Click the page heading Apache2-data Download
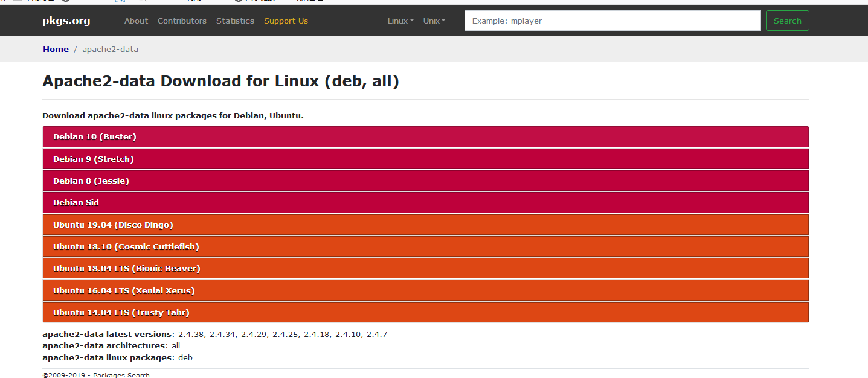 pyautogui.click(x=220, y=81)
